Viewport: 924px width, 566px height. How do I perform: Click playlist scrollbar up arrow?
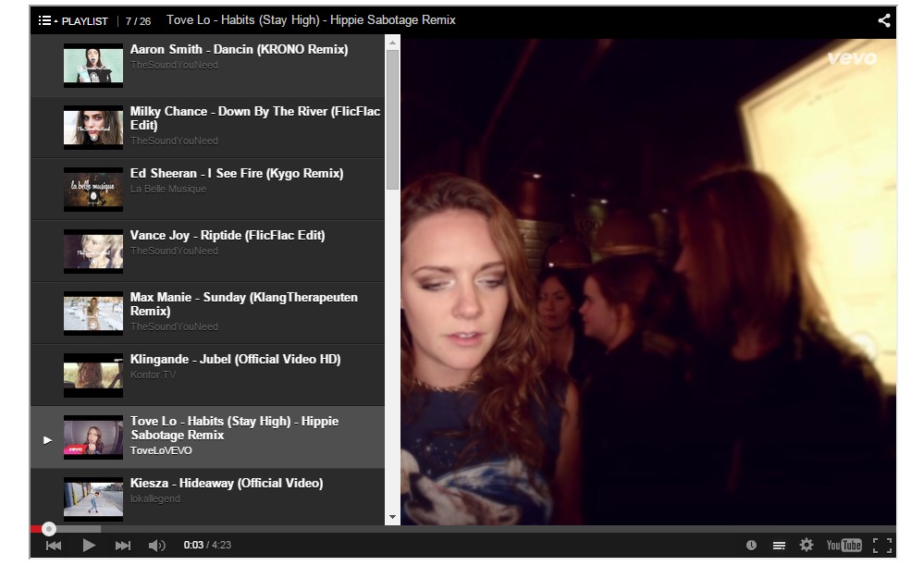392,42
